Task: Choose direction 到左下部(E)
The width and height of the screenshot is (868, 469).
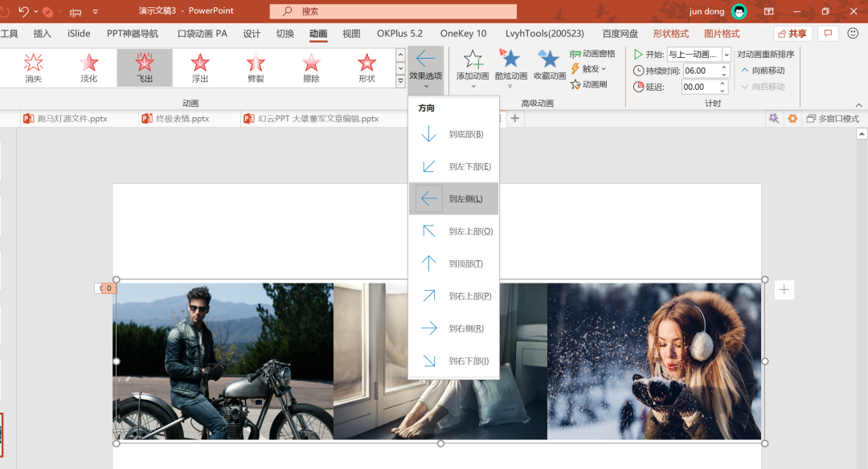Action: 453,166
